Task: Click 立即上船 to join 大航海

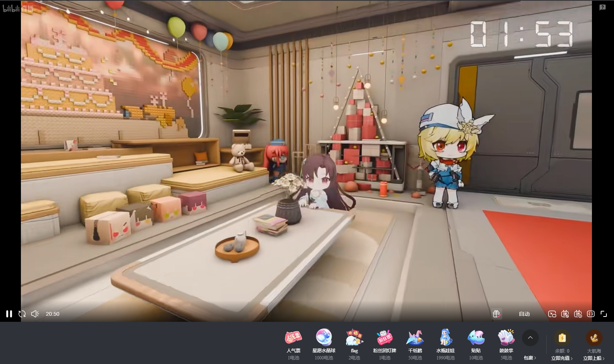Action: [x=594, y=358]
